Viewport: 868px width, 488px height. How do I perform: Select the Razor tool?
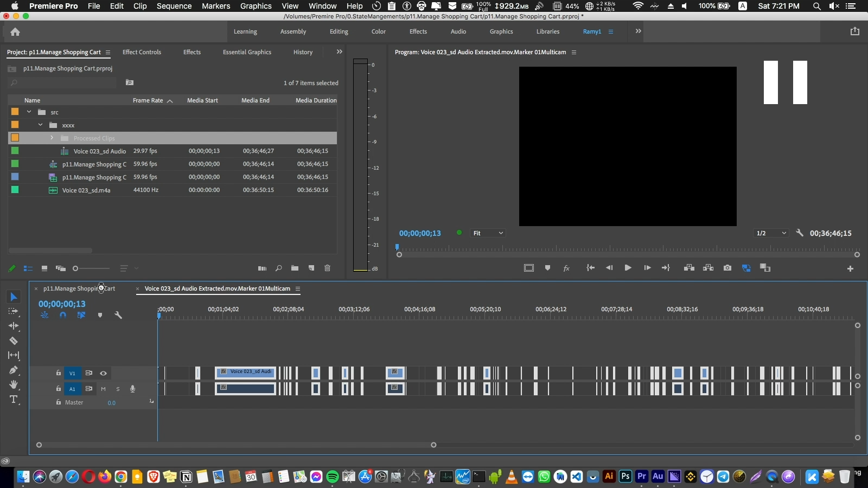point(14,341)
